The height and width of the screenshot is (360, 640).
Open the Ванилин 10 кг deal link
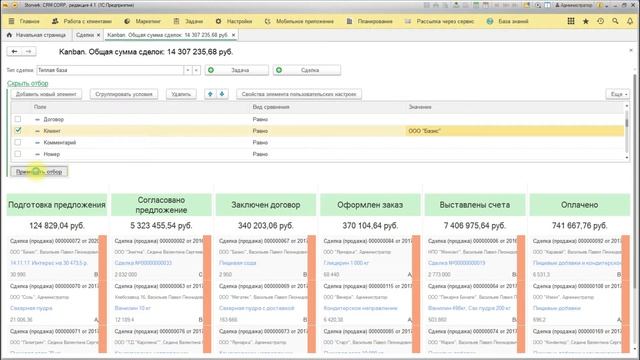click(x=133, y=308)
